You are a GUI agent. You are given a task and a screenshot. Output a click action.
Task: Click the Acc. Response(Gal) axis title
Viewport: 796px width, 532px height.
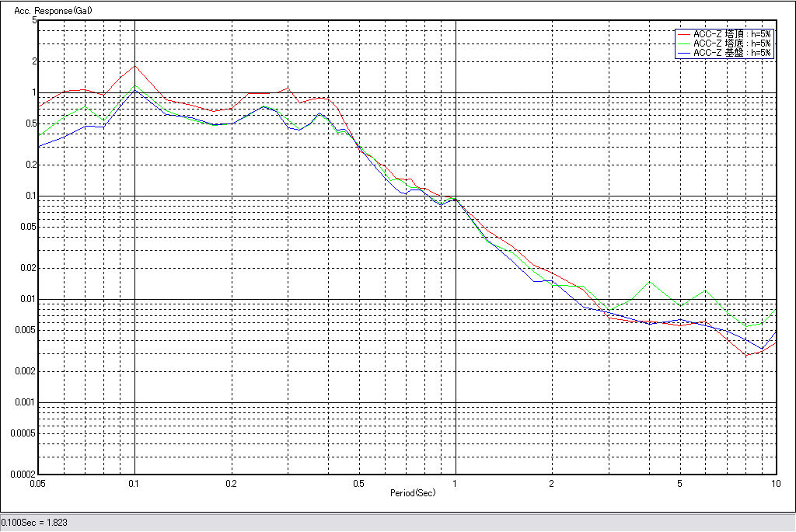tap(47, 12)
